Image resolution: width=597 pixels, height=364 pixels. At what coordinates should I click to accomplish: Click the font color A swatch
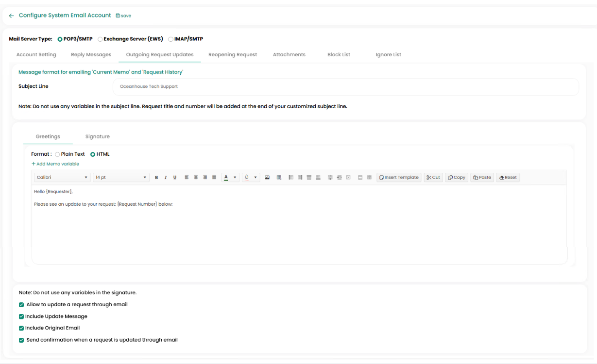[x=226, y=178]
